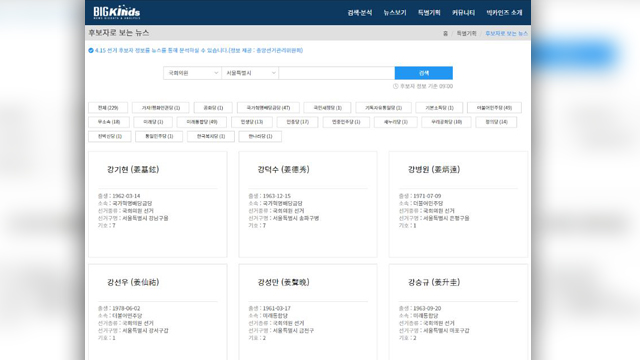This screenshot has height=360, width=640.
Task: Filter by 무소속 (18)
Action: pos(109,122)
